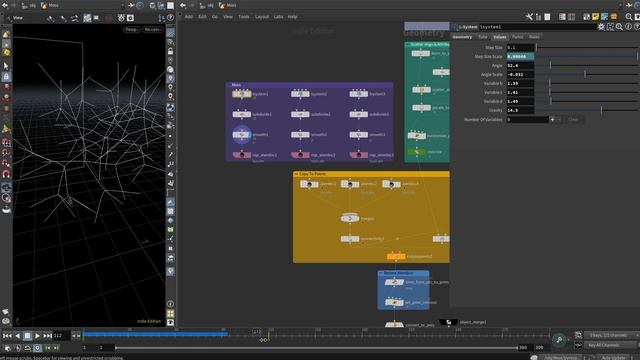This screenshot has width=640, height=360.
Task: Select the subdivide3 node
Action: click(358, 115)
